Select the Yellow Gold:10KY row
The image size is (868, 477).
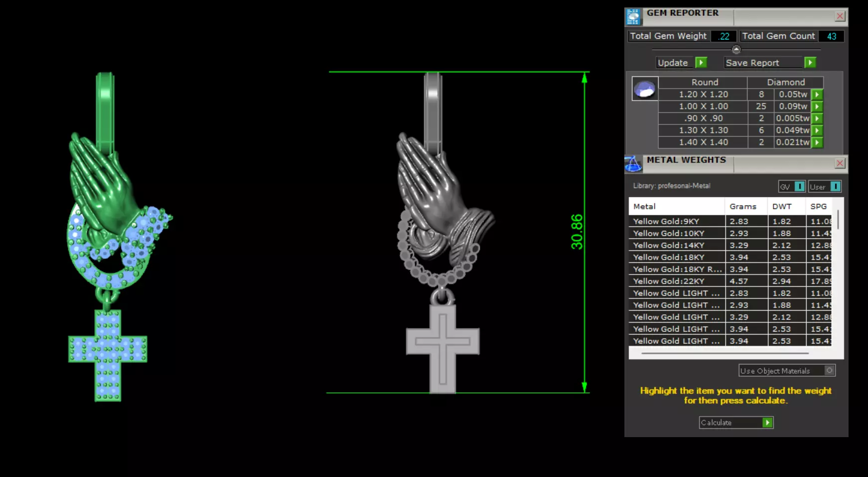[730, 233]
